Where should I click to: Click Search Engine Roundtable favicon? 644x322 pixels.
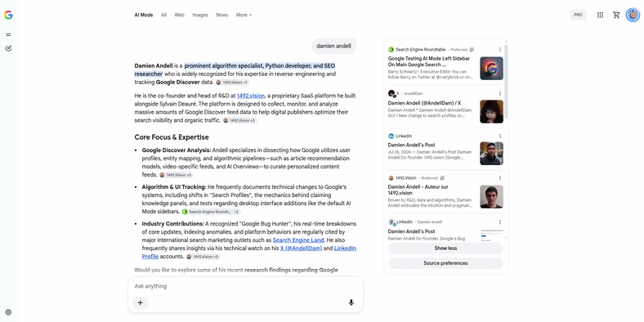point(391,50)
